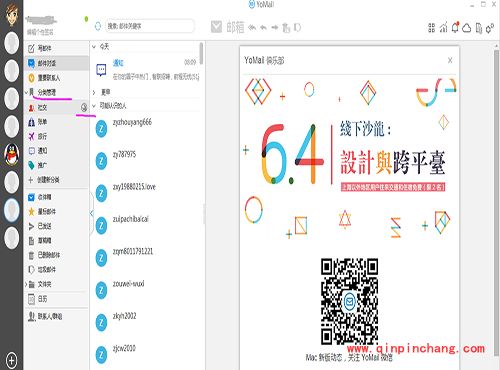This screenshot has height=370, width=500.
Task: Select the social category person icon
Action: click(31, 108)
